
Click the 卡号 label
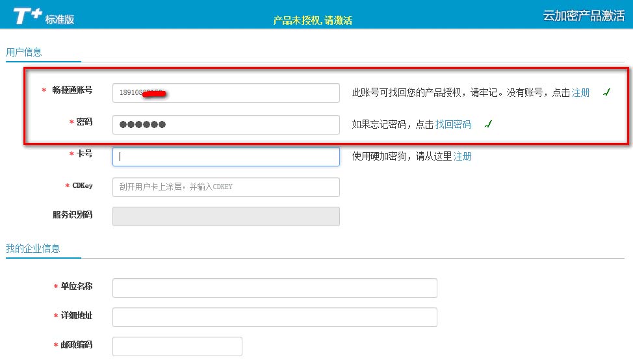coord(84,154)
